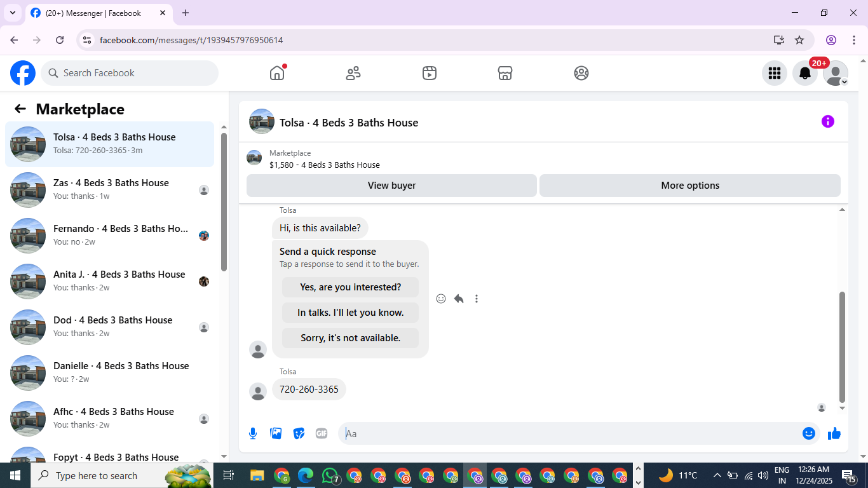The width and height of the screenshot is (868, 488).
Task: Open the browser tab search dropdown
Action: click(x=13, y=13)
